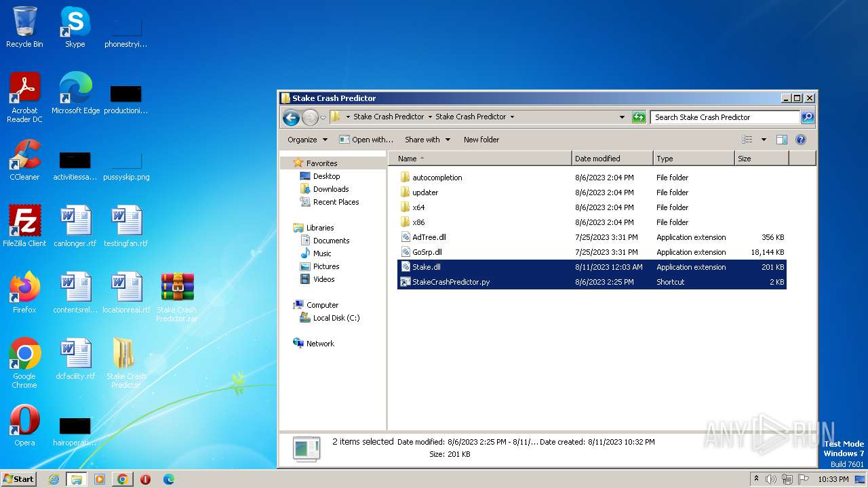The image size is (868, 488).
Task: Select phonestryi... file on desktop
Action: tap(125, 33)
